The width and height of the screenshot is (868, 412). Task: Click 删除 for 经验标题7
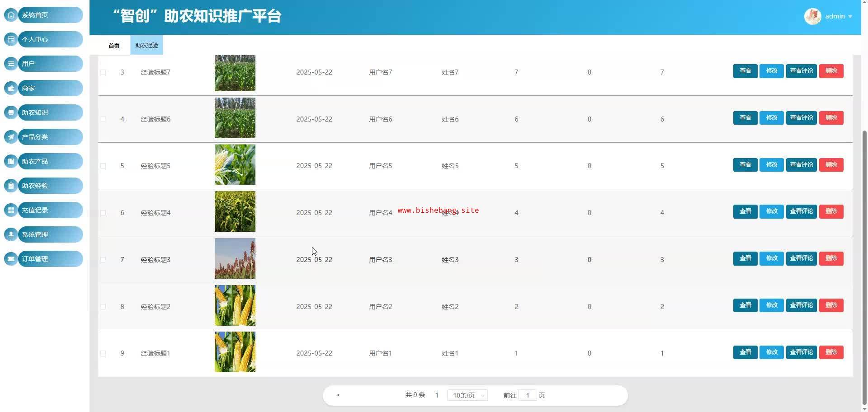pos(831,71)
